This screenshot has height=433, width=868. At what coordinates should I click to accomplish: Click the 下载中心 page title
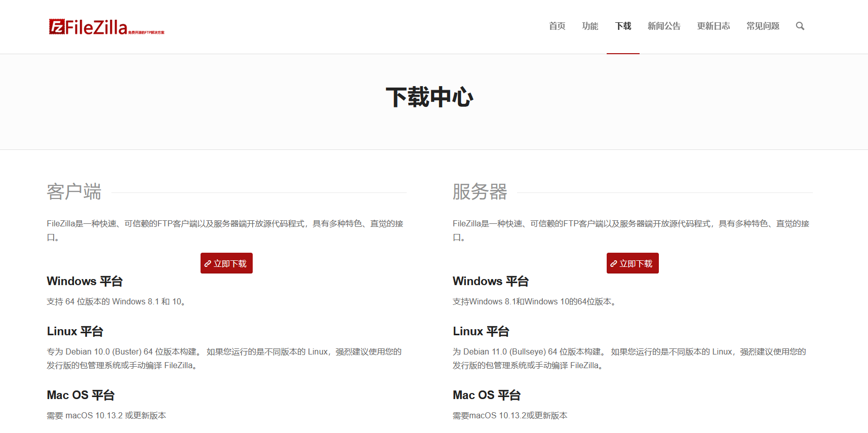[x=429, y=97]
